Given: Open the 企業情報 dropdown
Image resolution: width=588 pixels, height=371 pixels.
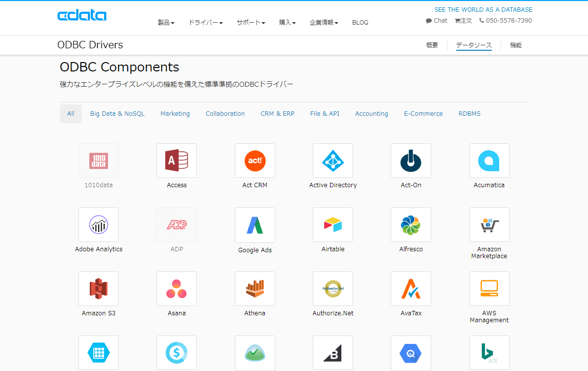Looking at the screenshot, I should (x=324, y=23).
